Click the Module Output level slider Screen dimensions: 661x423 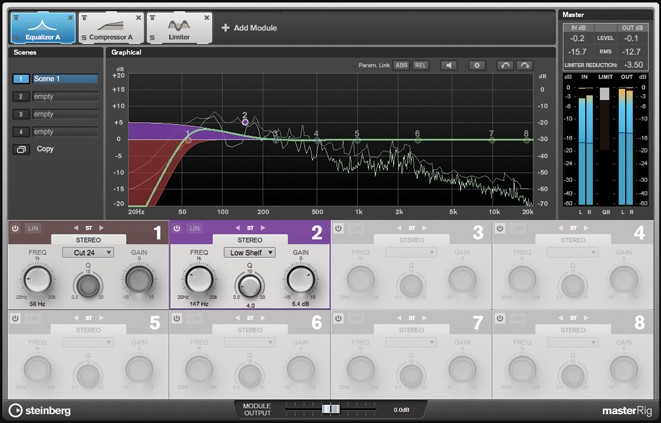330,409
